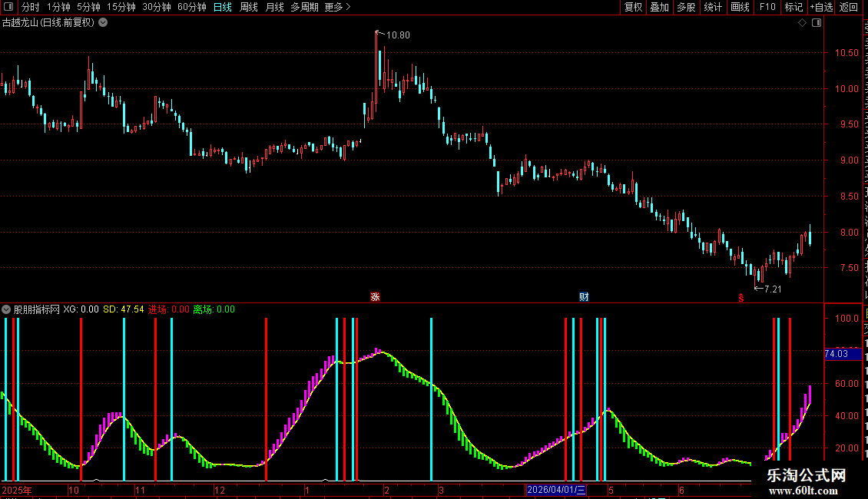Click the 2025年 label on time axis
The width and height of the screenshot is (868, 499).
click(17, 490)
